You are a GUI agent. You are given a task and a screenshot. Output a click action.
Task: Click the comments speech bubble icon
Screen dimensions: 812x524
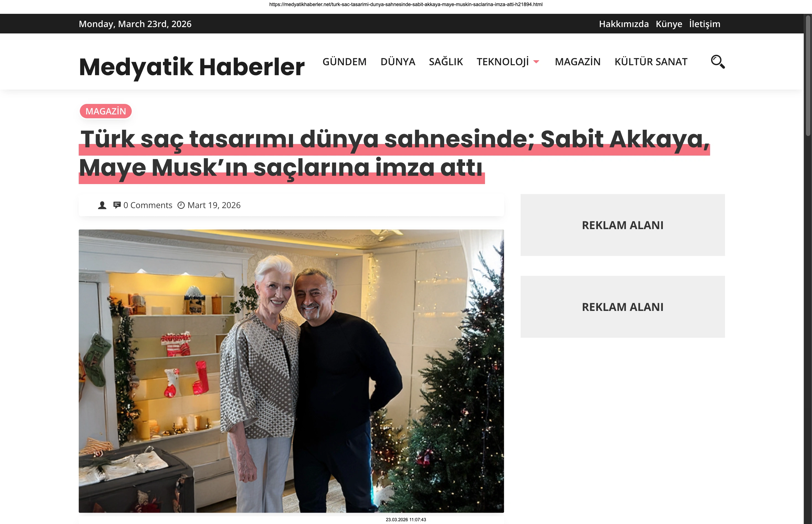point(117,205)
